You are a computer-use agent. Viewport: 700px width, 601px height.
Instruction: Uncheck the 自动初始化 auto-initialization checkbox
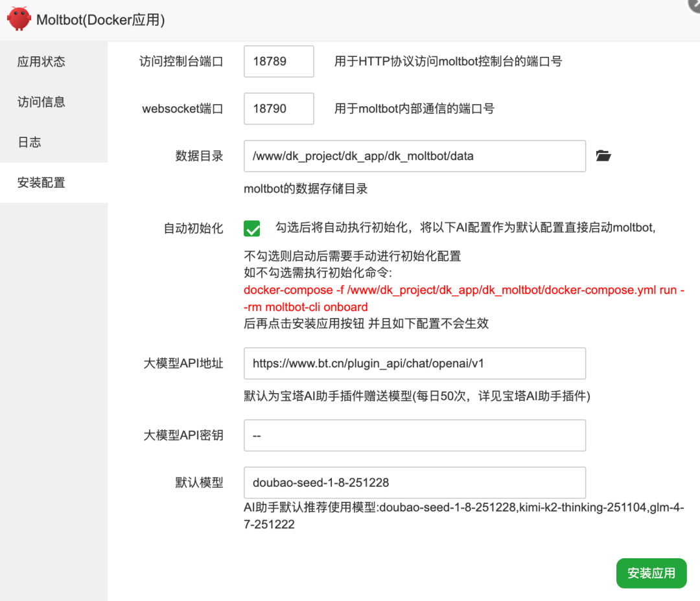250,229
